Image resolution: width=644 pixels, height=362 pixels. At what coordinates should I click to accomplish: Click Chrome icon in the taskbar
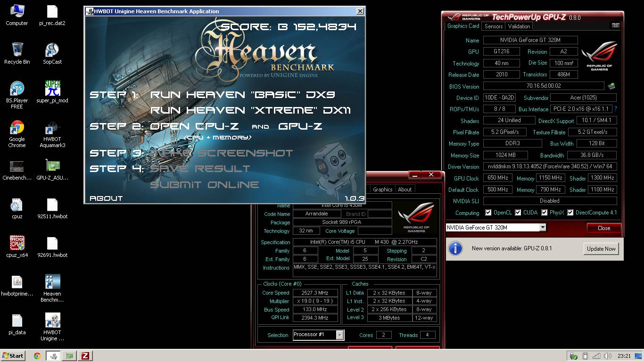pyautogui.click(x=37, y=356)
